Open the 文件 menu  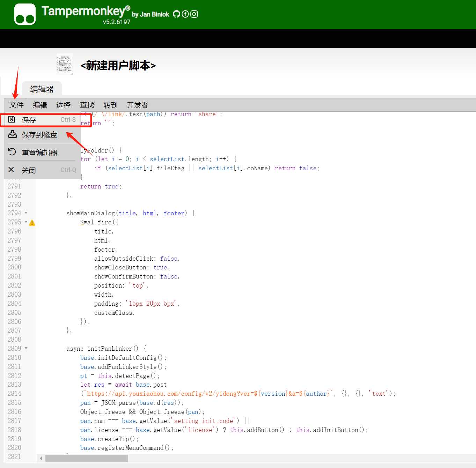tap(16, 105)
